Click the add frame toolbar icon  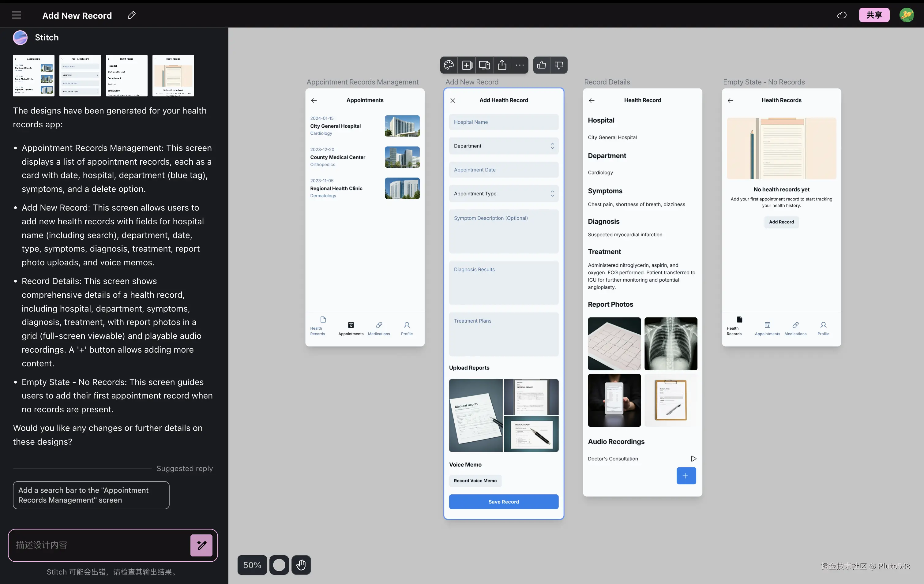point(467,65)
